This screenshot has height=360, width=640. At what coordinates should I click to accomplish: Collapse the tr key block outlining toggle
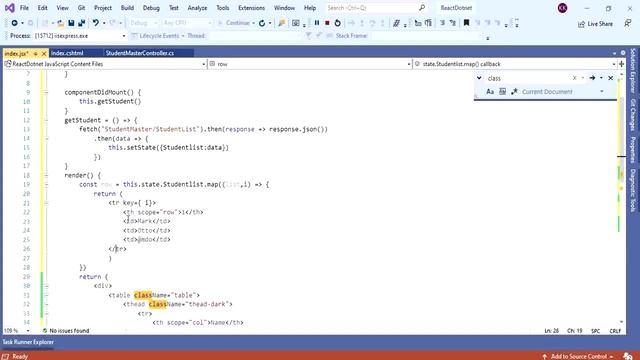(x=46, y=203)
